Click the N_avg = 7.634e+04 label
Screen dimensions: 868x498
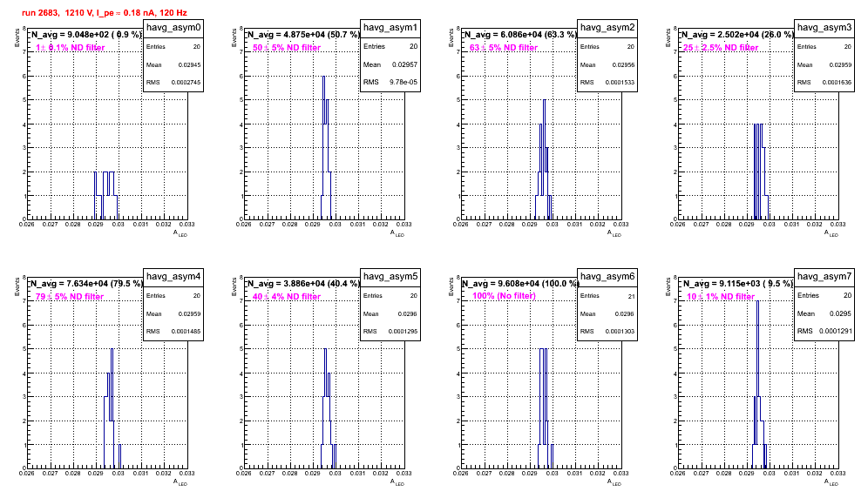click(86, 283)
